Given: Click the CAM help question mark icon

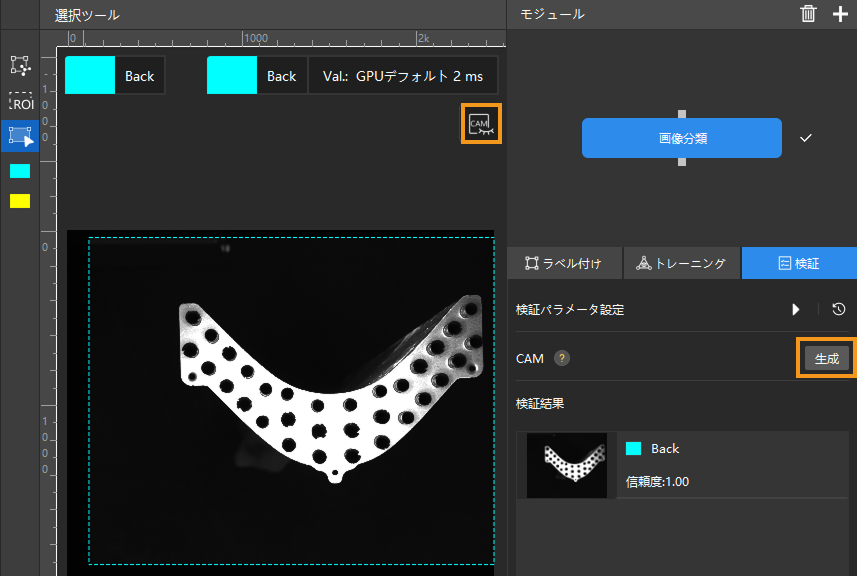Looking at the screenshot, I should pyautogui.click(x=563, y=358).
